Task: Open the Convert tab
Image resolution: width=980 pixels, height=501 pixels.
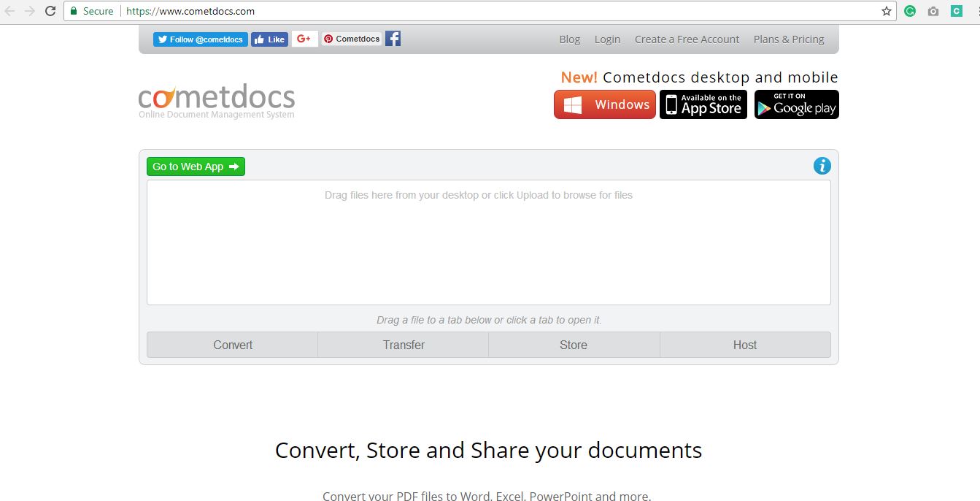Action: point(233,345)
